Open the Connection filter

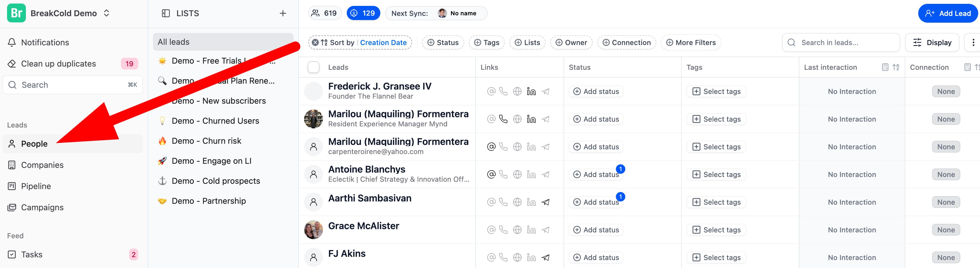pyautogui.click(x=626, y=43)
